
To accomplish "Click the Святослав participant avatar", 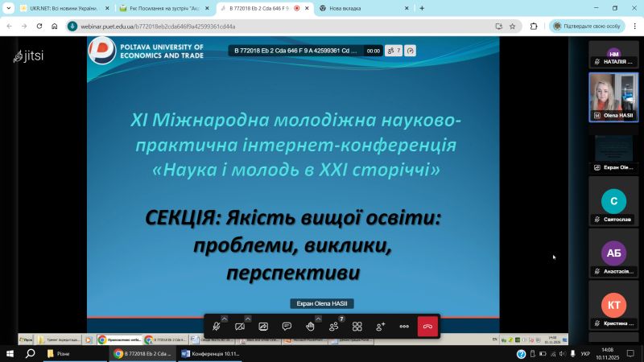I will (x=613, y=201).
